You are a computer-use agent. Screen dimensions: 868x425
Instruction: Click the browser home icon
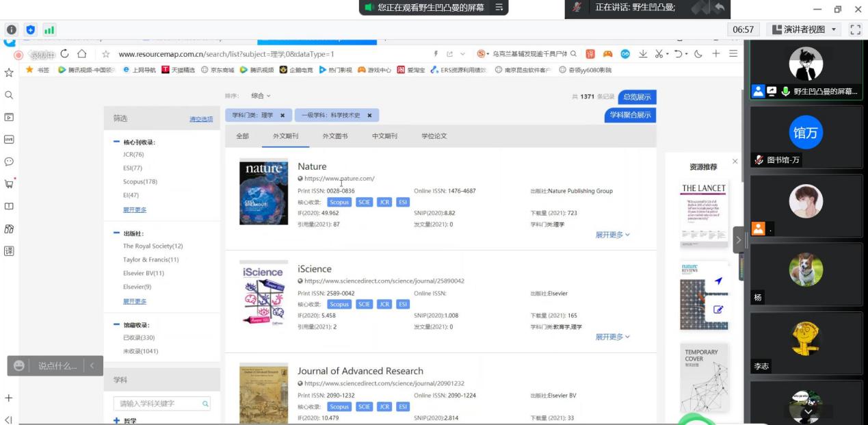pyautogui.click(x=81, y=54)
